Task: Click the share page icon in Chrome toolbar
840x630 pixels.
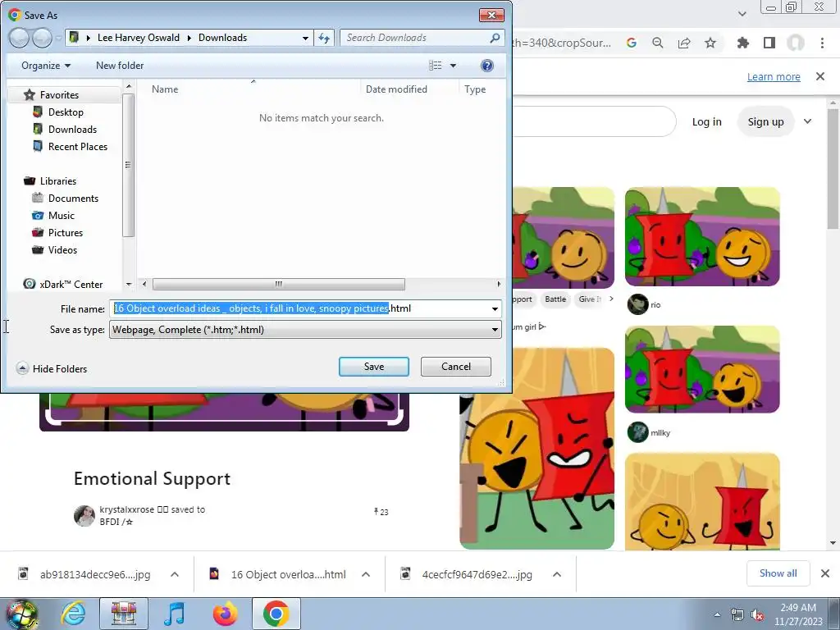Action: pos(684,43)
